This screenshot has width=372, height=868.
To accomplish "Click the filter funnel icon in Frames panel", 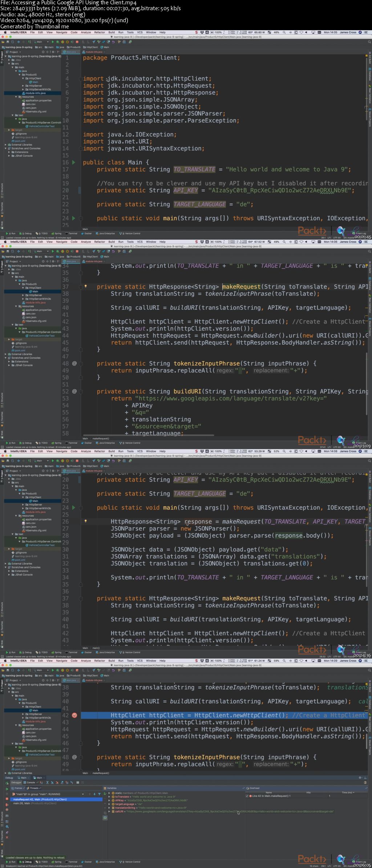I will (99, 794).
